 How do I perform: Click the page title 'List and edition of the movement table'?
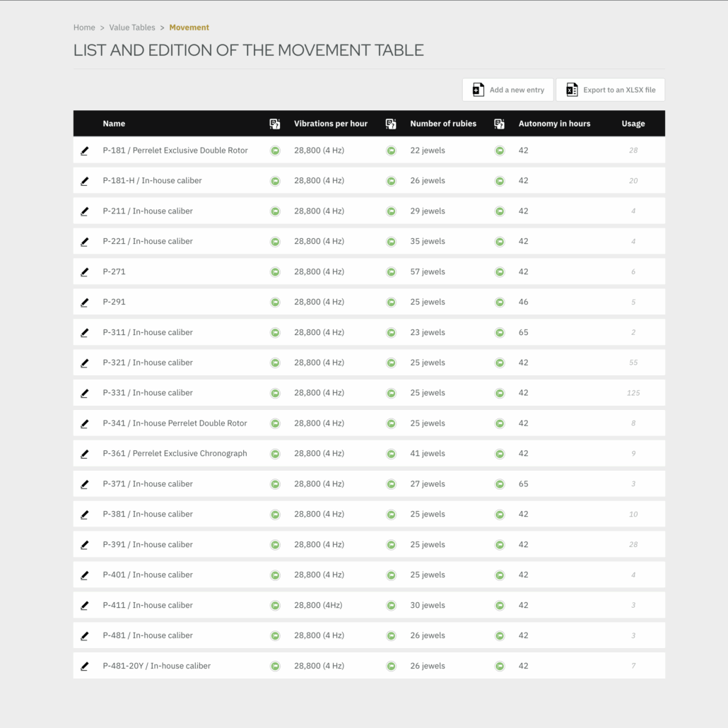(248, 50)
